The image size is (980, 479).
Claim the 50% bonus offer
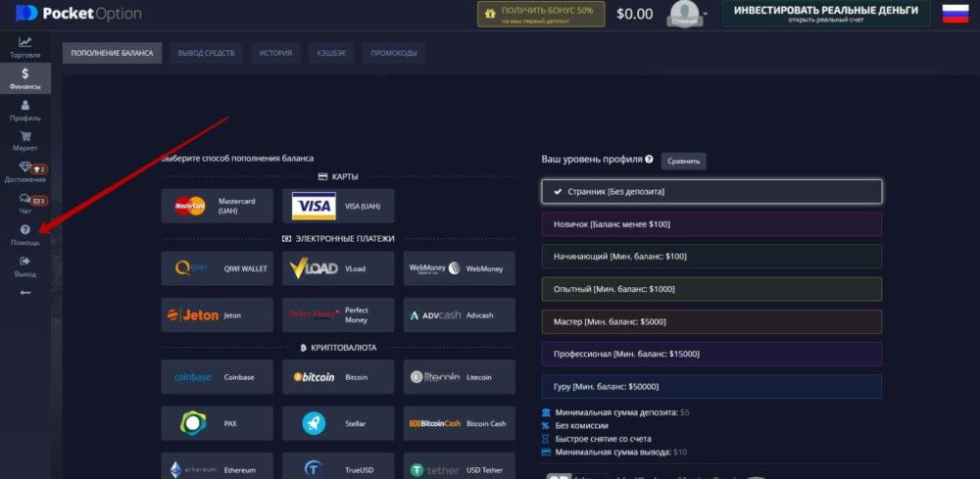[x=540, y=14]
